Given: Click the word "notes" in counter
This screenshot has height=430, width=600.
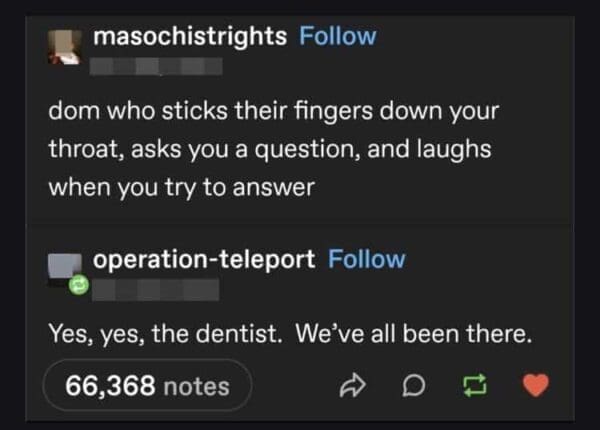Looking at the screenshot, I should click(197, 386).
